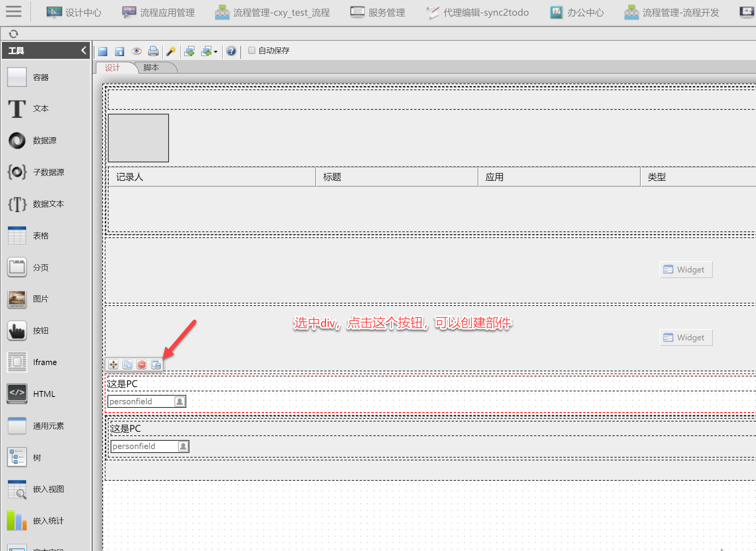Open the 办公中心 tab
756x551 pixels.
(x=576, y=13)
